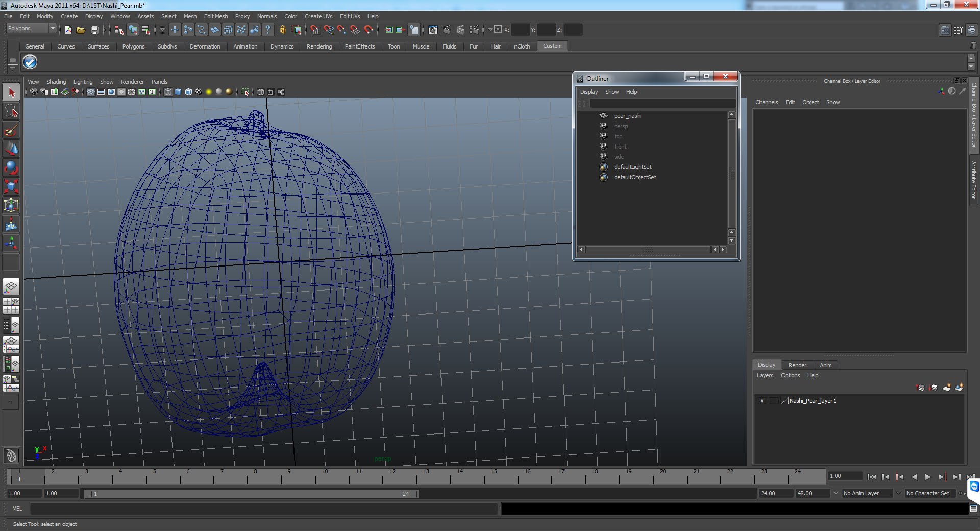
Task: Open the Render tab in layer editor
Action: coord(797,365)
